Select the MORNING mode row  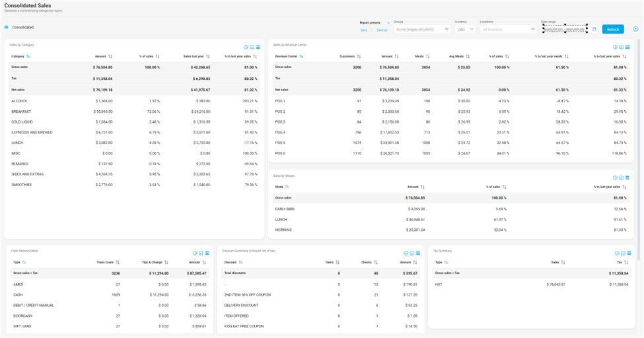coord(451,230)
